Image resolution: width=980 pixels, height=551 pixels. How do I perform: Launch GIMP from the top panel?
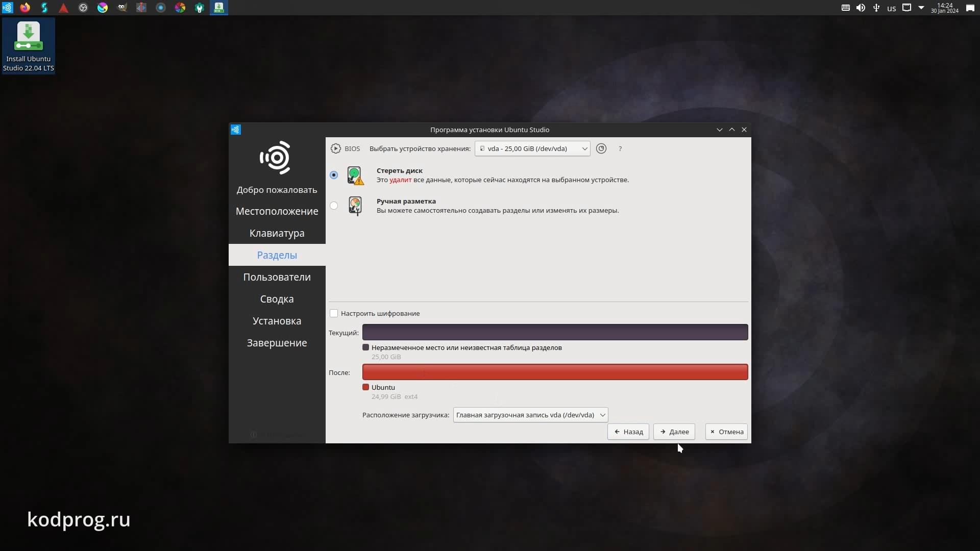pos(122,8)
